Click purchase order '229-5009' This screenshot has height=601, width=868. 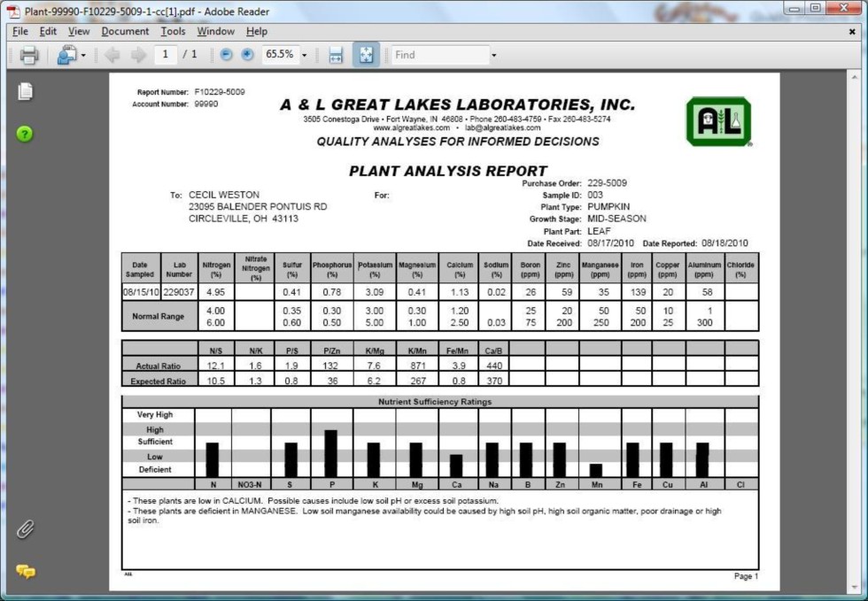(x=607, y=183)
